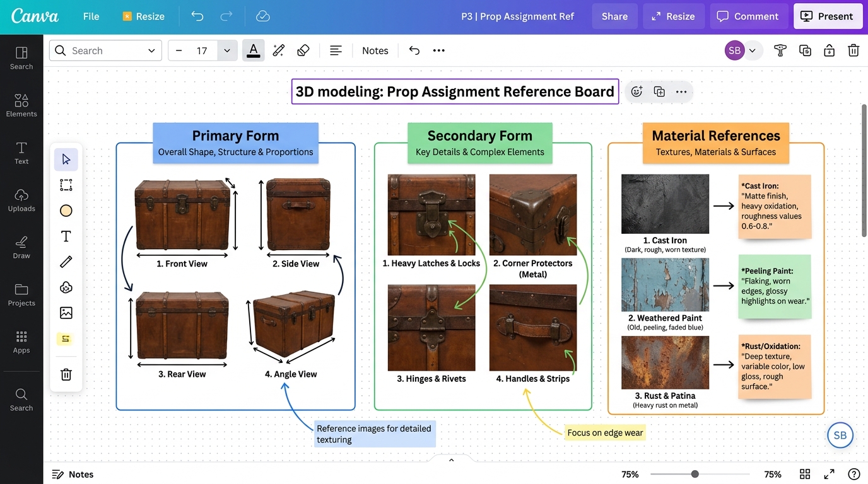Select the Front View trunk image
Viewport: 868px width, 484px height.
click(x=182, y=215)
